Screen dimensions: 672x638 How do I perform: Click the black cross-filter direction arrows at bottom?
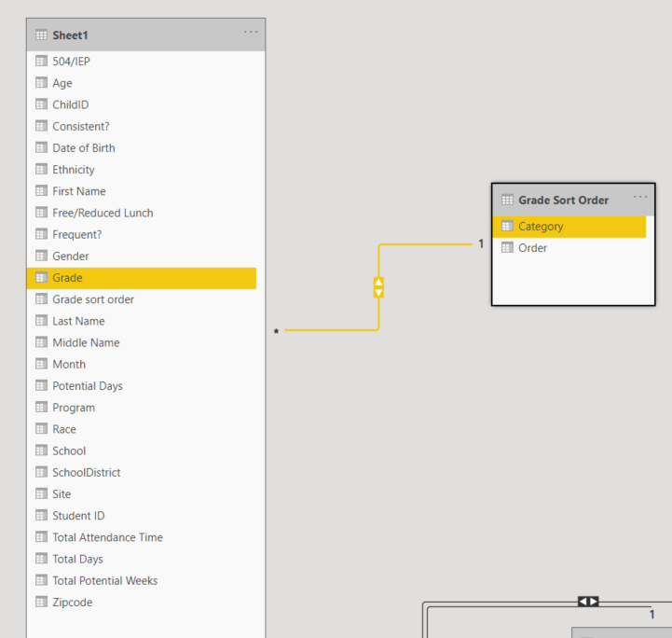click(x=588, y=602)
